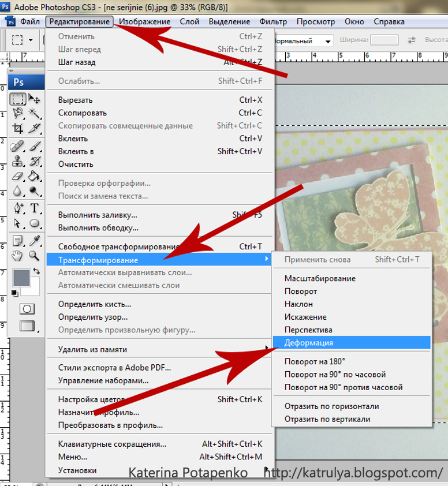
Task: Change the screen mode button
Action: tap(27, 326)
